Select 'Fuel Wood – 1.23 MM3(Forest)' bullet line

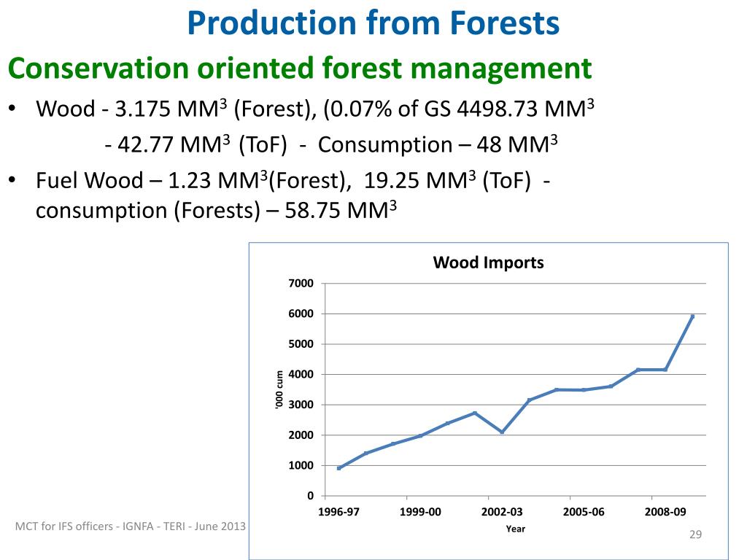click(x=194, y=181)
